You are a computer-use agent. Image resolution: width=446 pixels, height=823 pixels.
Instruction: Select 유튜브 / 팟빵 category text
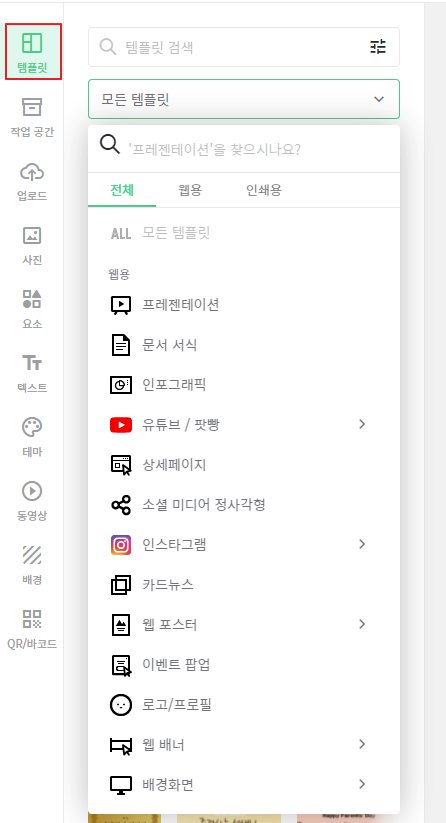click(180, 425)
